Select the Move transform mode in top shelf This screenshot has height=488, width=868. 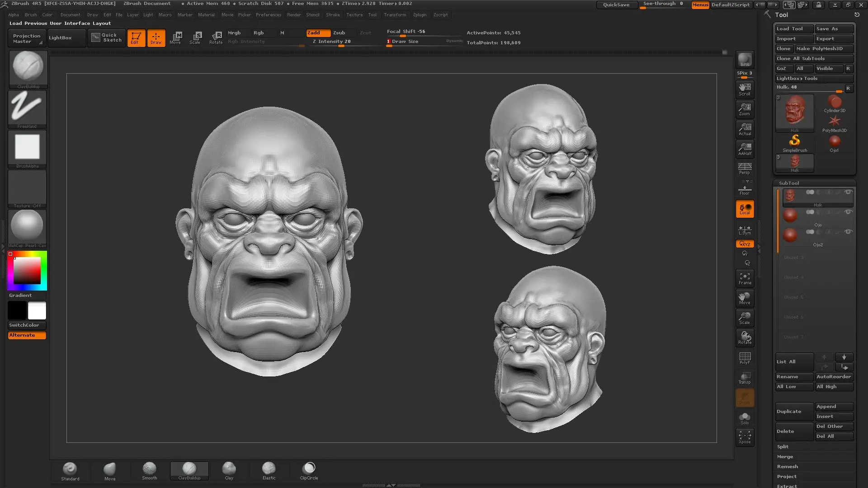coord(175,38)
